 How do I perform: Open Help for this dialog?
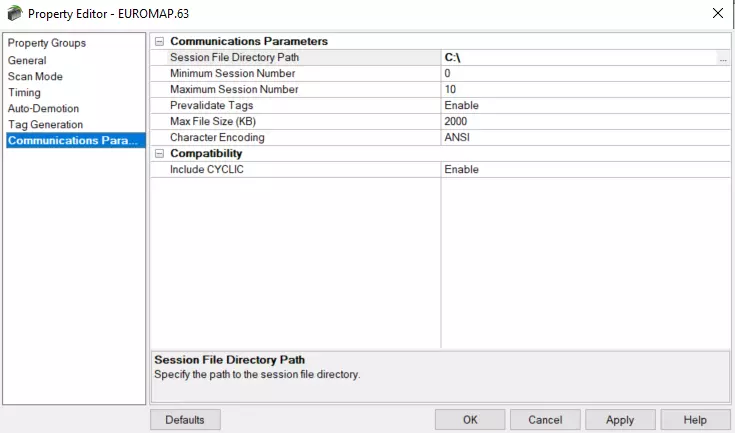[695, 420]
